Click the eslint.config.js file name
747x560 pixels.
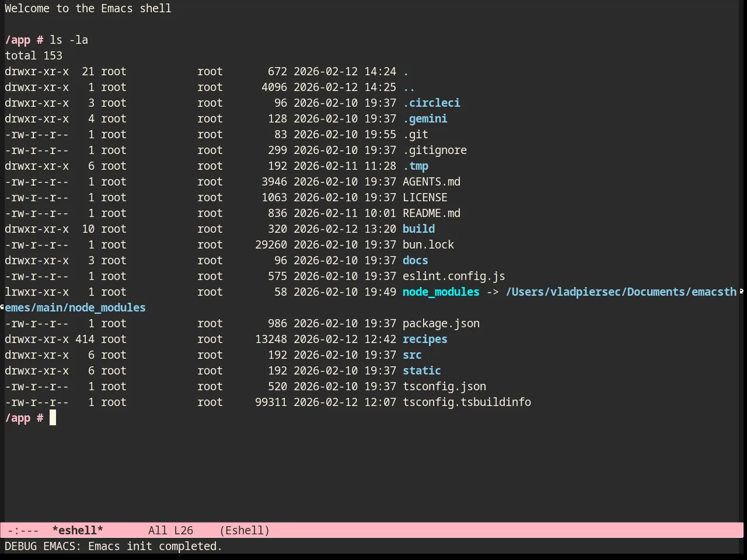pyautogui.click(x=454, y=276)
